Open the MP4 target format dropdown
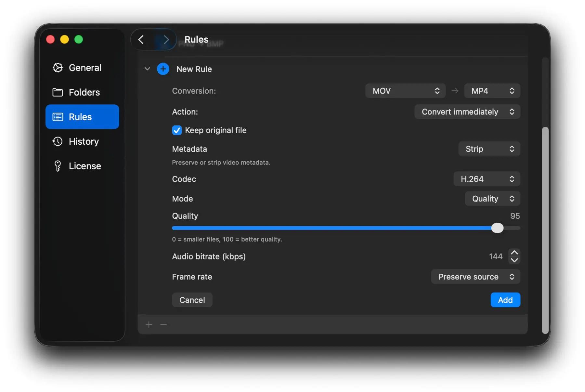The width and height of the screenshot is (585, 392). click(492, 91)
